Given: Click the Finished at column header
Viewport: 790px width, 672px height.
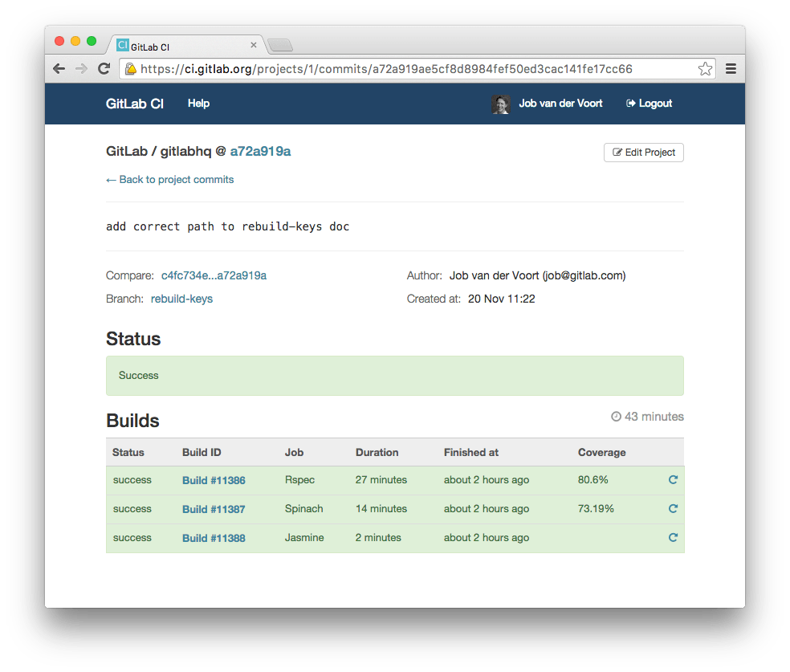Looking at the screenshot, I should point(471,452).
